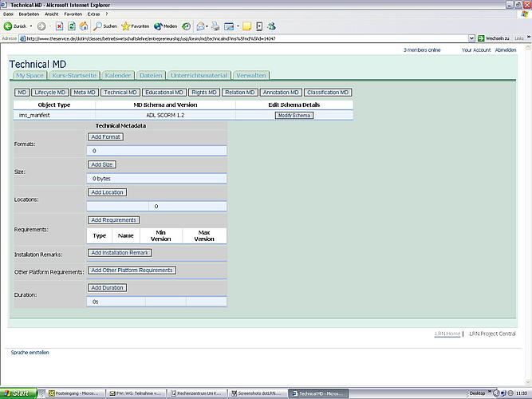532x399 pixels.
Task: Click the edit page toolbar icon
Action: coord(229,26)
